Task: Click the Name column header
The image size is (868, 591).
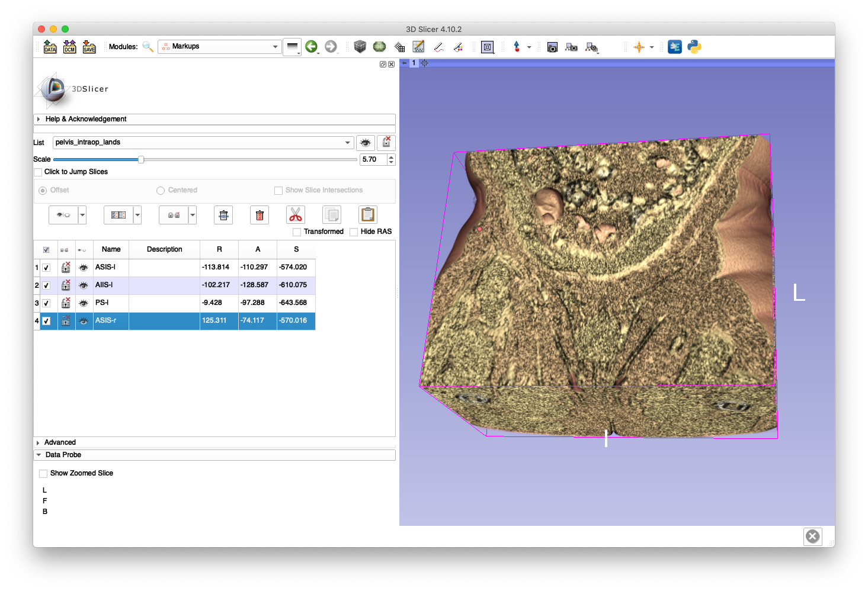Action: pos(111,249)
